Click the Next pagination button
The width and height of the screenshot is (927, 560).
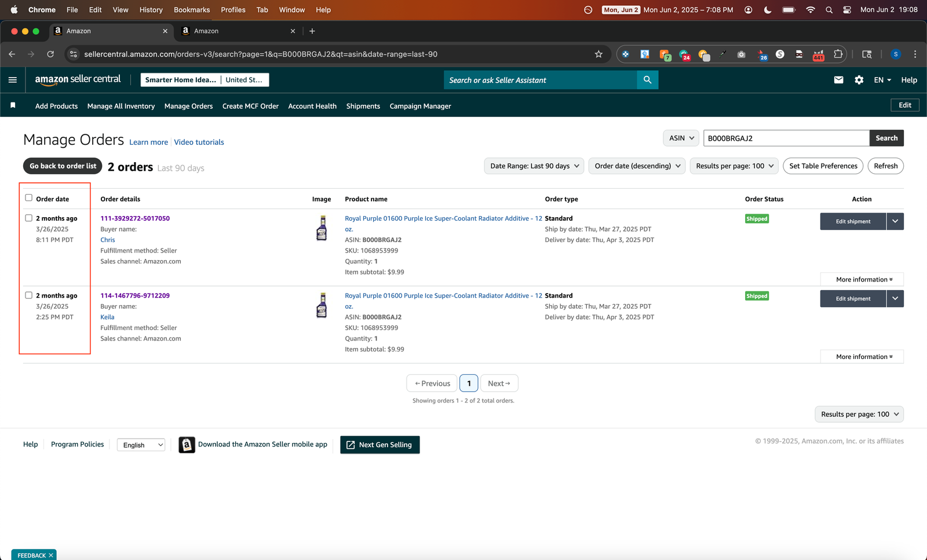pos(499,383)
